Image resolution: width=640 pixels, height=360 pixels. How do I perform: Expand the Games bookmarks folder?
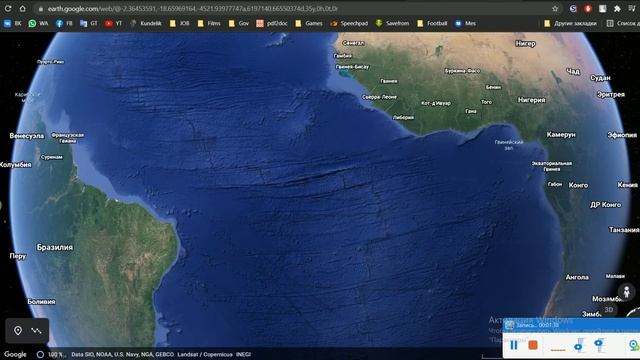click(x=309, y=24)
